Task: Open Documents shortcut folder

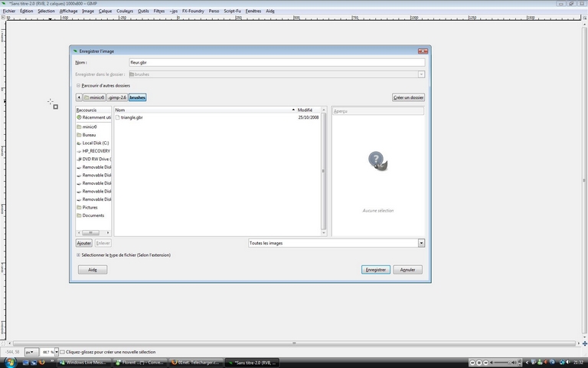Action: pyautogui.click(x=93, y=215)
